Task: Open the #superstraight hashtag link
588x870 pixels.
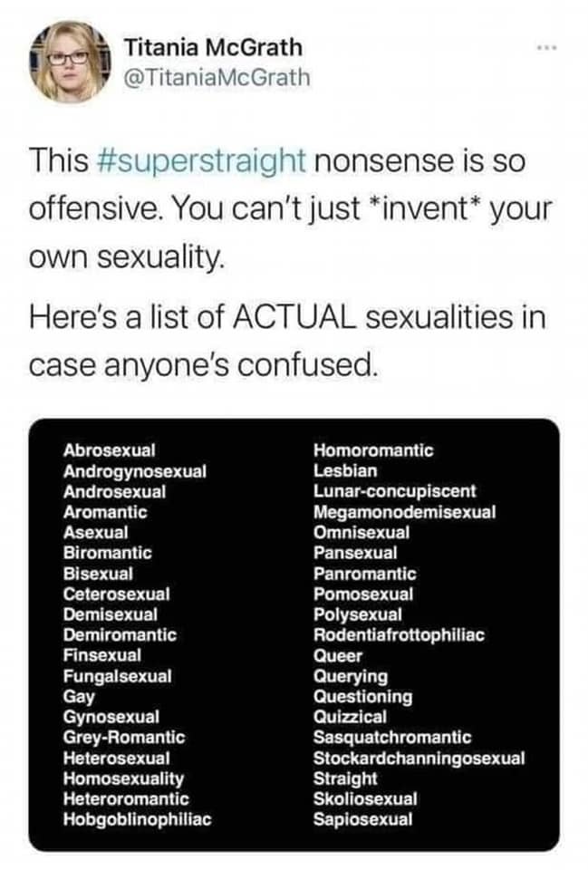Action: coord(201,160)
